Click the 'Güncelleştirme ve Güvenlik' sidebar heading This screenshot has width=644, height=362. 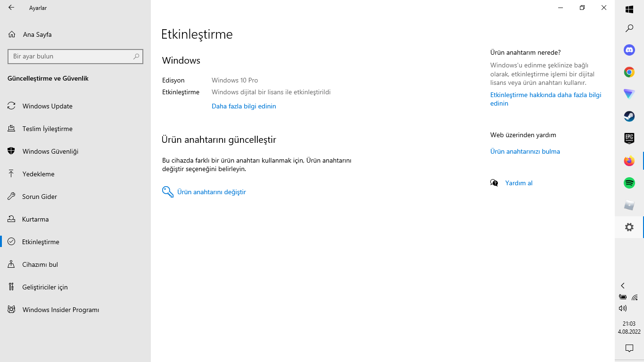[x=48, y=78]
